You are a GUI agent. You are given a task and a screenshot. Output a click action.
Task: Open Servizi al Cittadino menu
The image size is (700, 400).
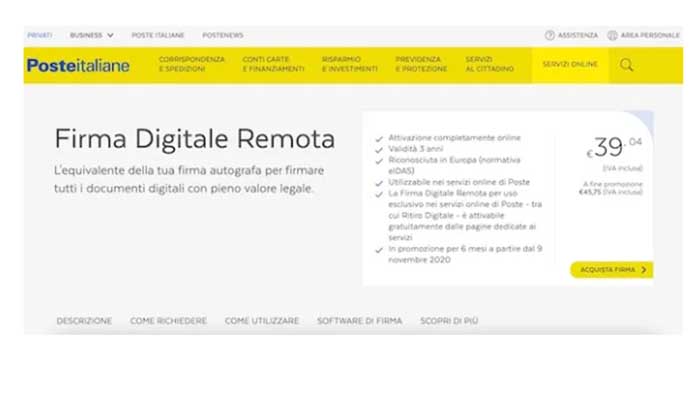coord(489,65)
